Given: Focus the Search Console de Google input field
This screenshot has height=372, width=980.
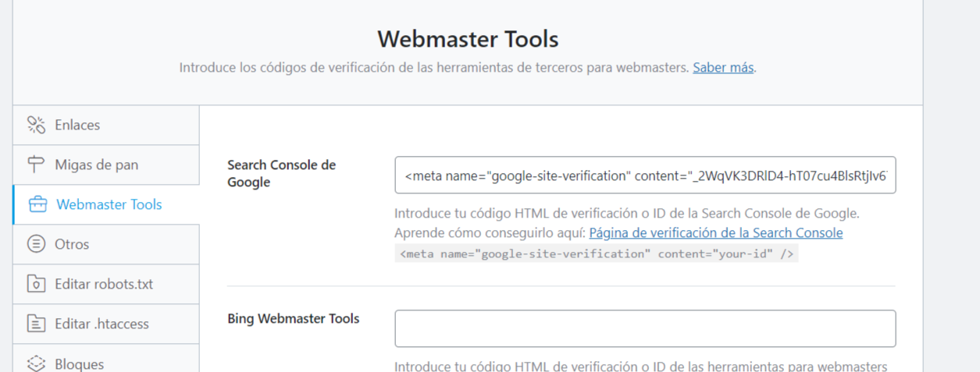Looking at the screenshot, I should [x=645, y=175].
